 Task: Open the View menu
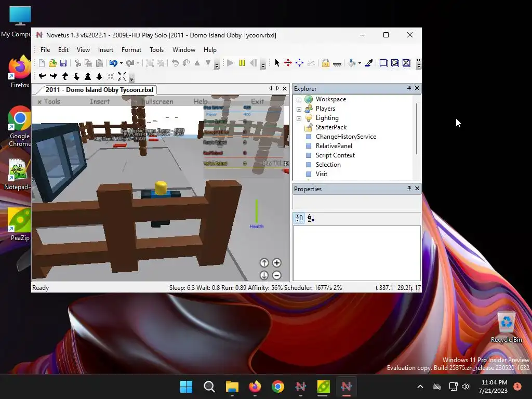point(83,50)
